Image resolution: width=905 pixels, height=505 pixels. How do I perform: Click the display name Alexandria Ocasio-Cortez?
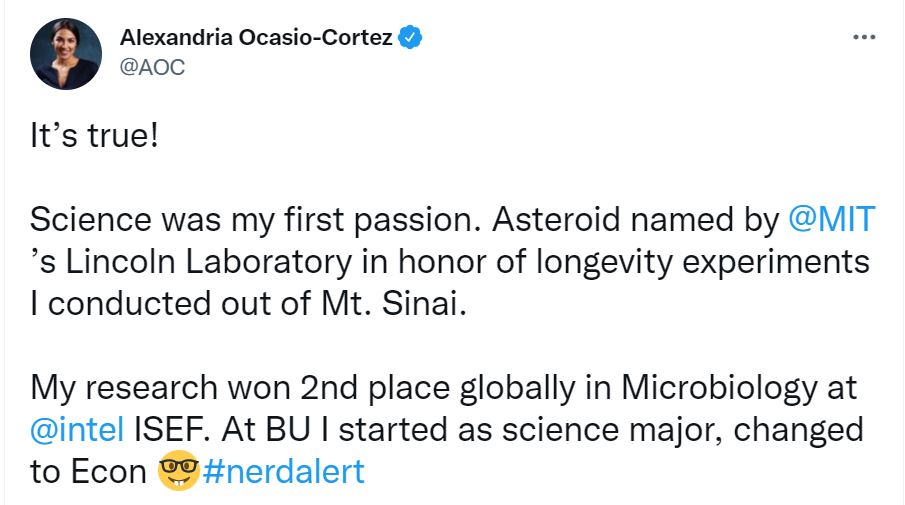pos(256,39)
